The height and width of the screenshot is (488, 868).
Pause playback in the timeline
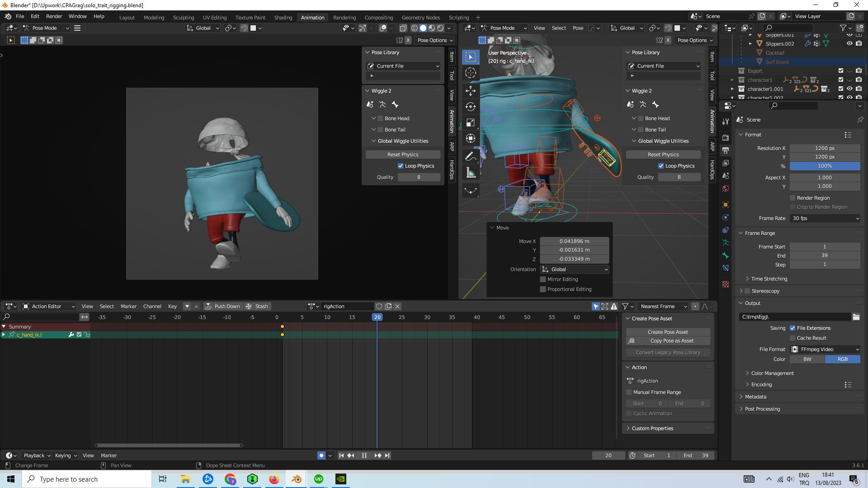pos(364,455)
